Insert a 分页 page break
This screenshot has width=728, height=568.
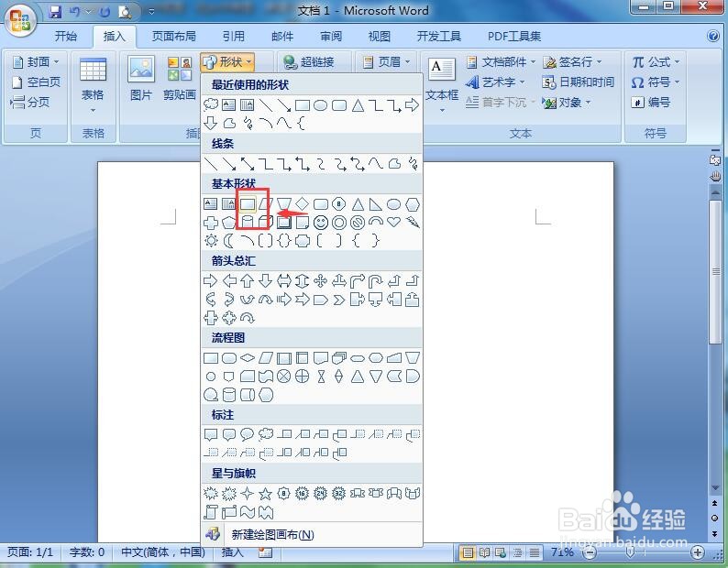point(29,102)
